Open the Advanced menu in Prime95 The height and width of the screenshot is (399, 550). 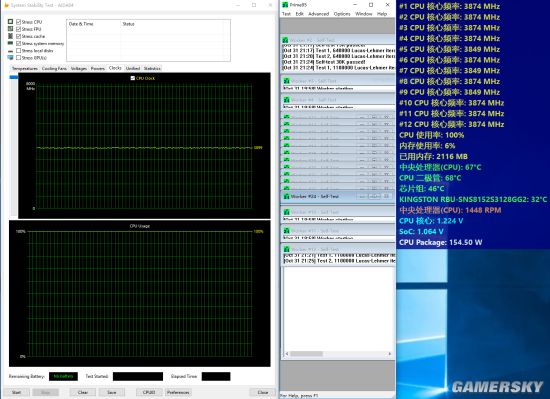(318, 14)
